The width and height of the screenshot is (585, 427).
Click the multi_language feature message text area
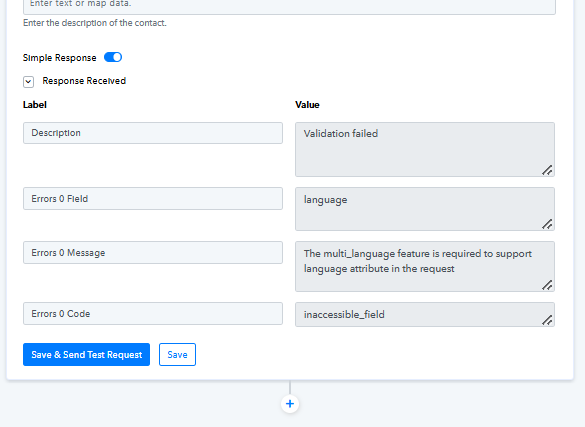point(425,267)
